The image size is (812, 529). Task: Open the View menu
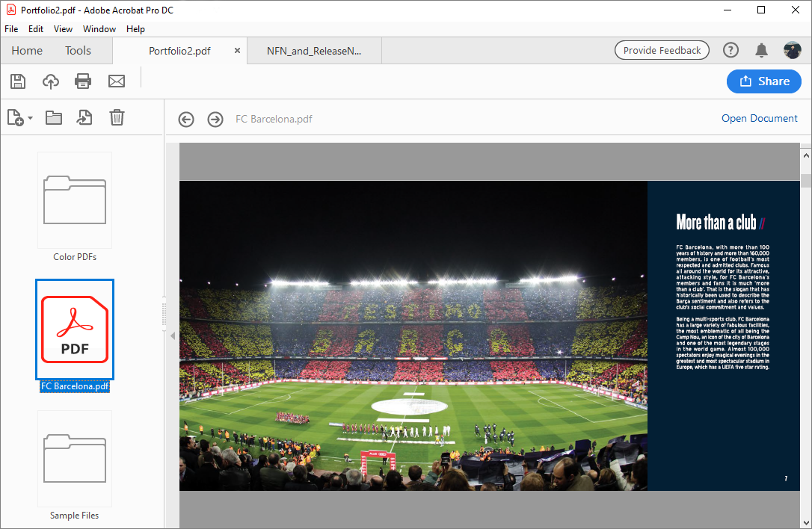pos(63,28)
